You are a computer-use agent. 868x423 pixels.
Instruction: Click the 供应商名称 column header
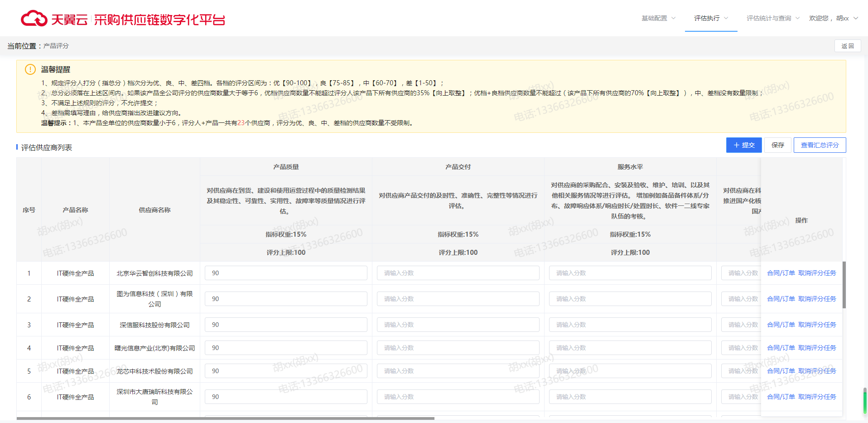pyautogui.click(x=154, y=210)
